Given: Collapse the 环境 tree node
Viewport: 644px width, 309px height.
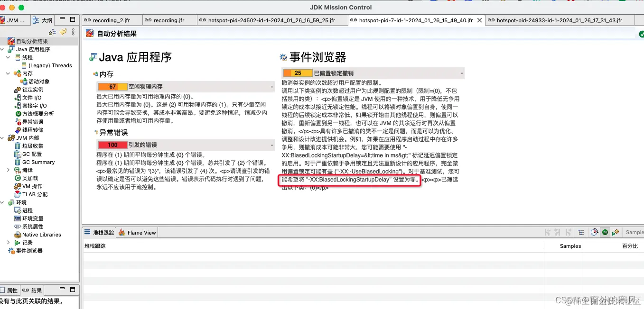Looking at the screenshot, I should point(2,202).
